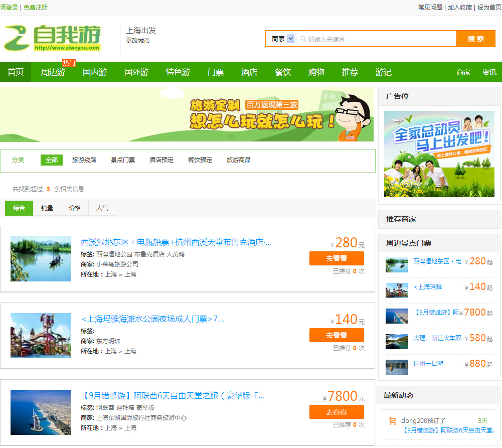Screen dimensions: 502x448
Task: Click sidebar thumbnail for 大理、丽江火车双
Action: 397,341
